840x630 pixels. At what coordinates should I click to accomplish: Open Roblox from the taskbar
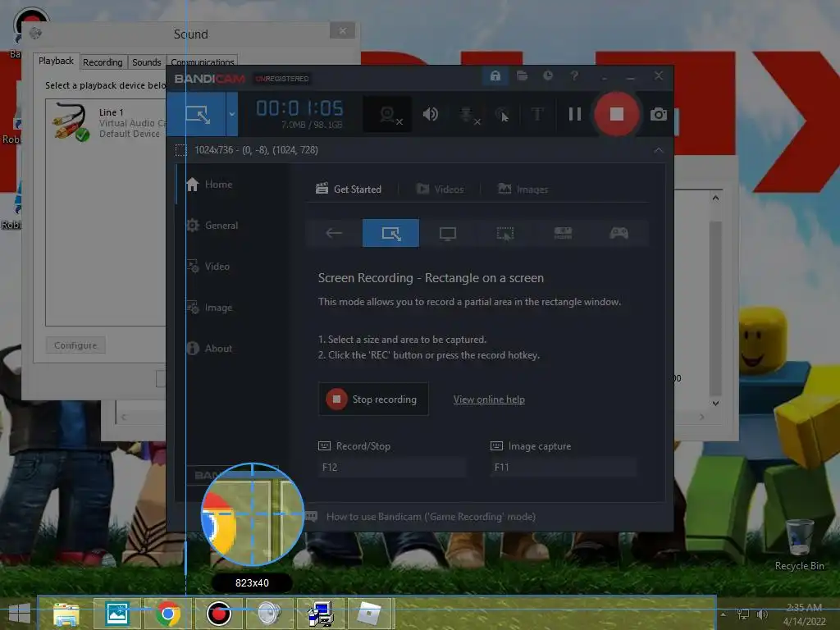pyautogui.click(x=370, y=614)
